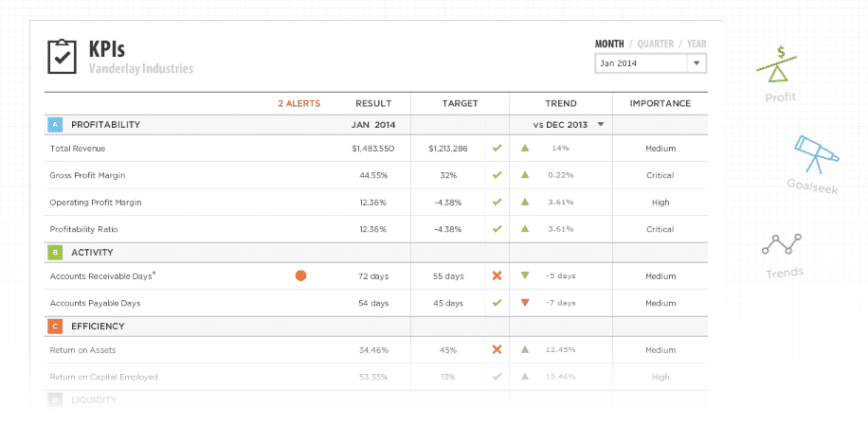Expand the vs DEC 2013 comparison dropdown
This screenshot has width=868, height=443.
[x=600, y=125]
